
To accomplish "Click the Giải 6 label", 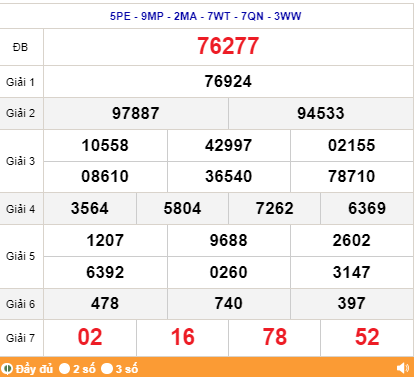I will 20,304.
